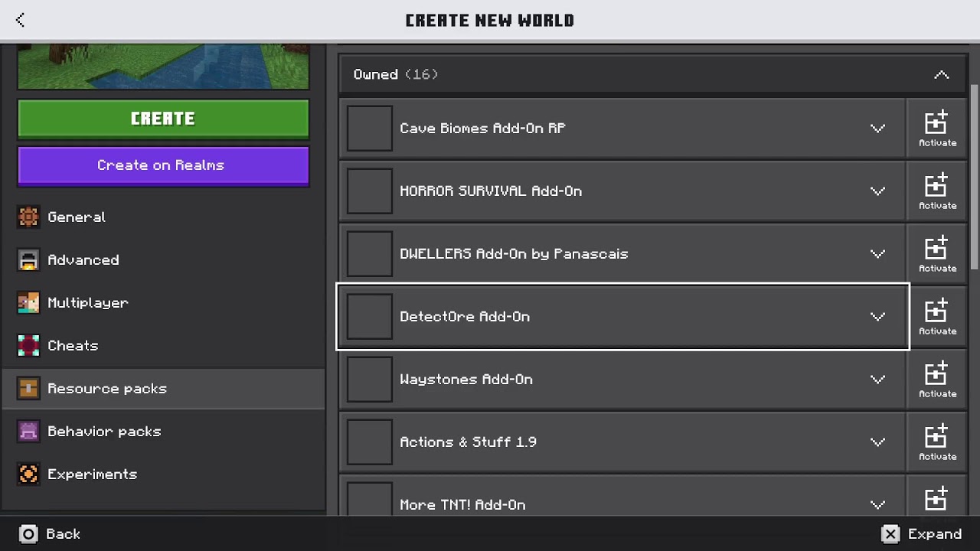Activate DetectOre Add-On pack
Viewport: 980px width, 551px height.
click(937, 317)
